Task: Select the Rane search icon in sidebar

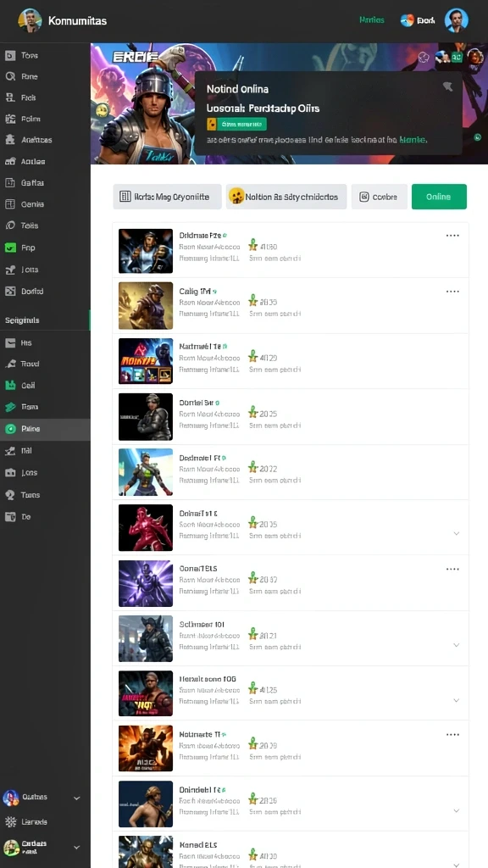Action: tap(9, 77)
